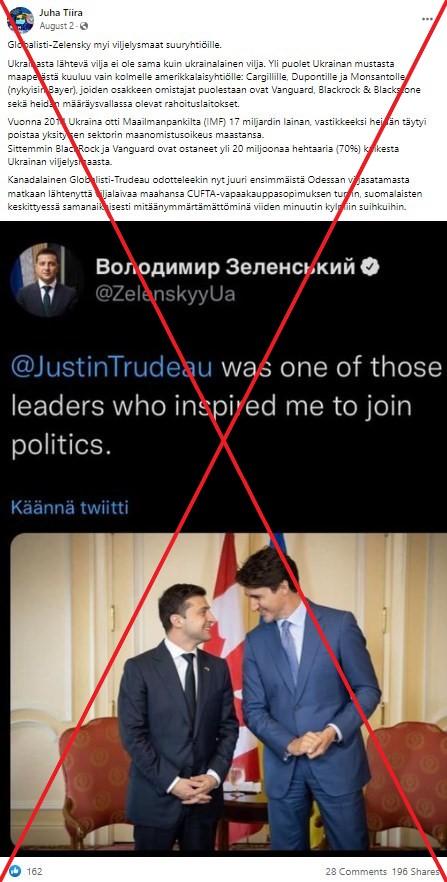This screenshot has height=882, width=447.
Task: Click the public globe audience icon
Action: click(x=84, y=26)
